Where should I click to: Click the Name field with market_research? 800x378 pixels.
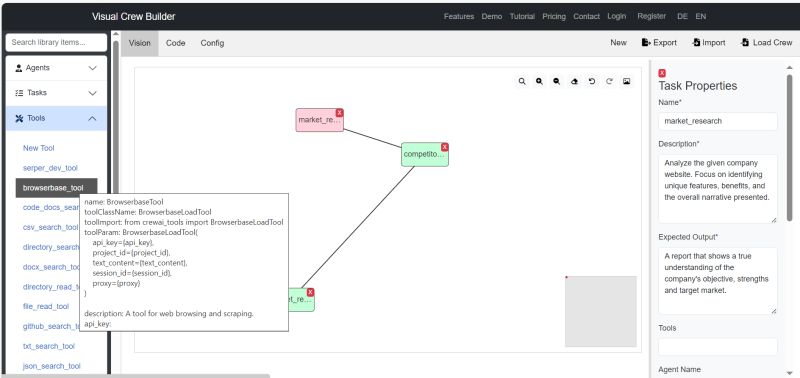718,121
